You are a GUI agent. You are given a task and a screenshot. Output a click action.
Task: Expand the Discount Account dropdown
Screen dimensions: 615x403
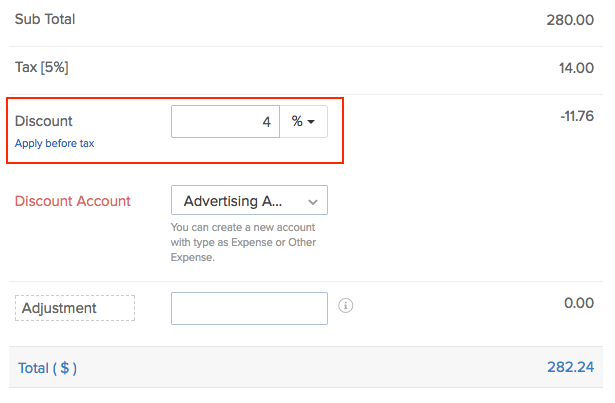tap(249, 201)
